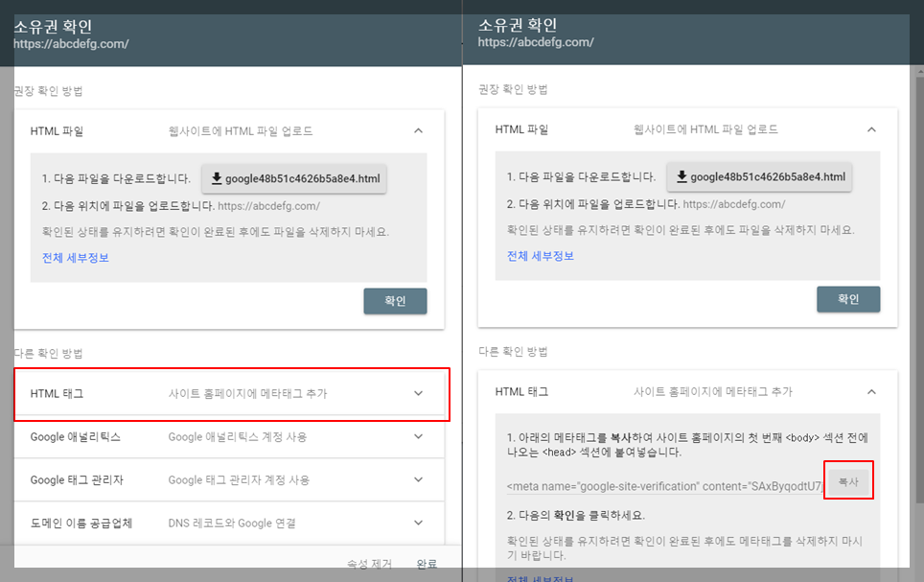Image resolution: width=924 pixels, height=582 pixels.
Task: Collapse the HTML 파일 section in left panel
Action: [x=418, y=130]
